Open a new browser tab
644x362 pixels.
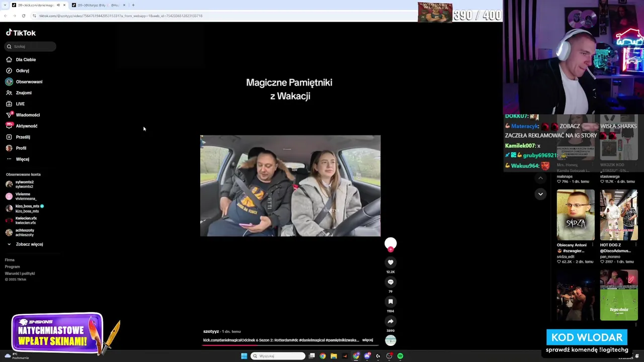coord(133,5)
